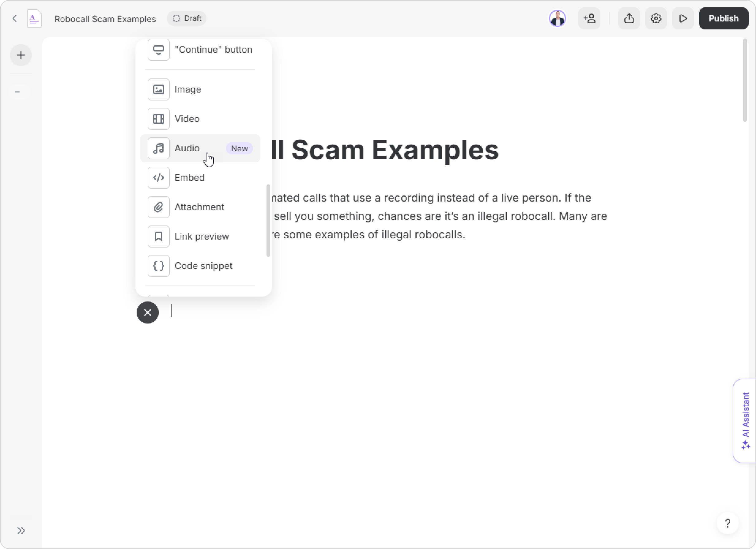Go back using the left chevron
756x549 pixels.
(15, 18)
